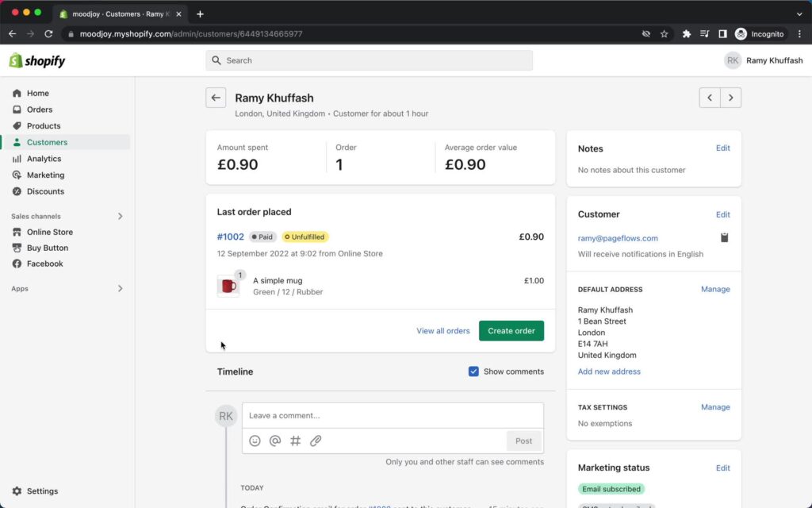Mention a staff member with the @ icon
812x508 pixels.
[x=274, y=441]
